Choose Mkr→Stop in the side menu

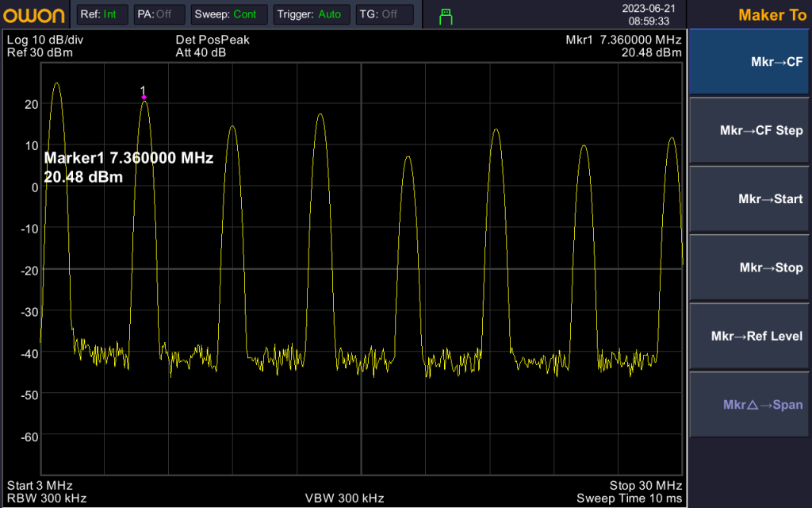click(749, 267)
